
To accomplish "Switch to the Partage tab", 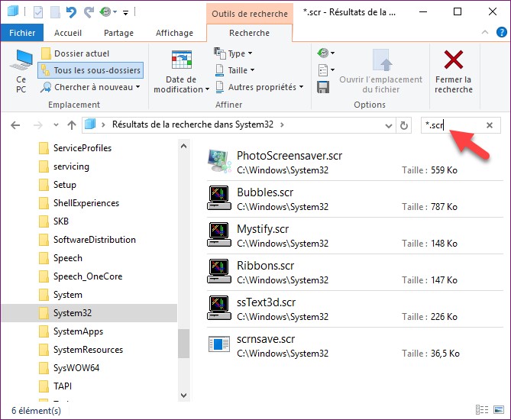I will point(118,33).
